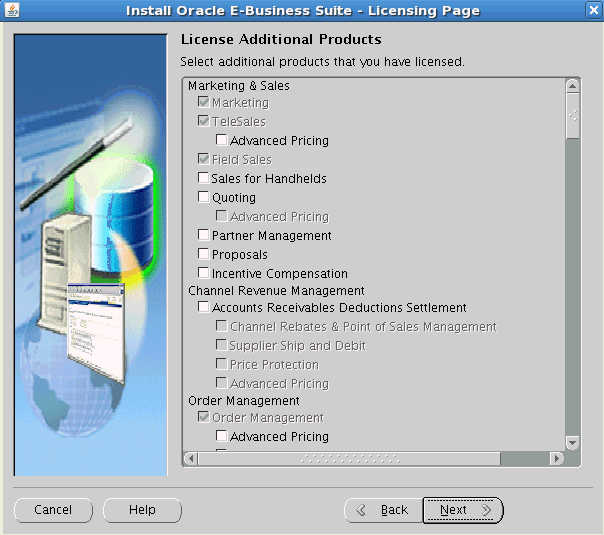Proceed with the Next button
Screen dimensions: 604x535
tap(463, 510)
